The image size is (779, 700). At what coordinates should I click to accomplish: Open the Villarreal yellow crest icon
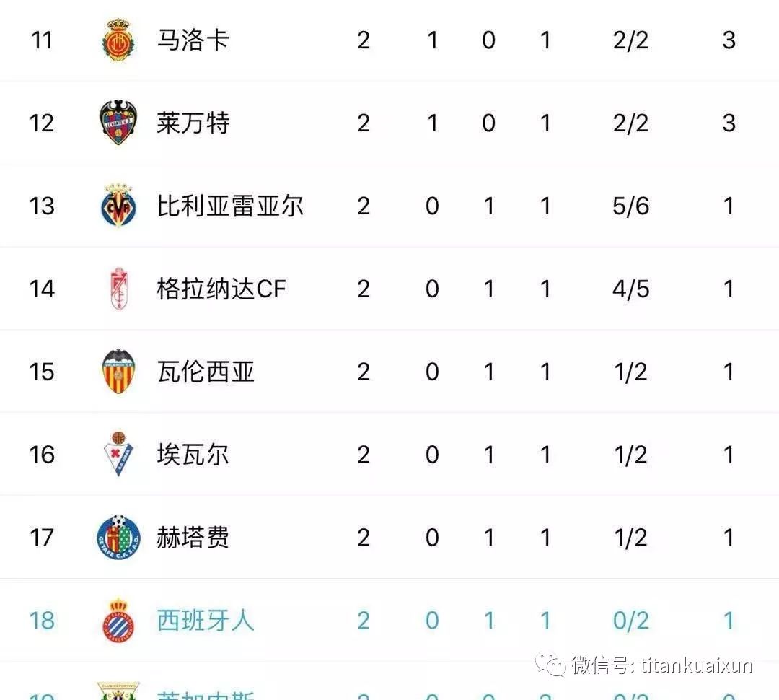pos(118,206)
